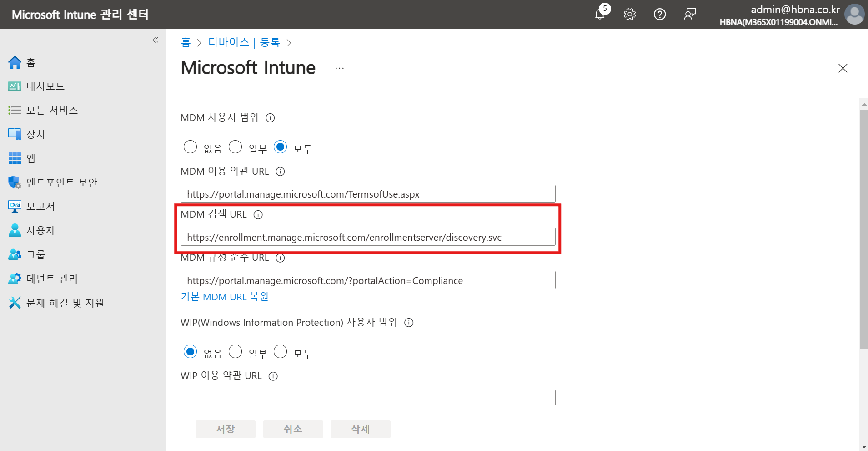
Task: Select 없음 for WIP user scope
Action: click(x=190, y=352)
